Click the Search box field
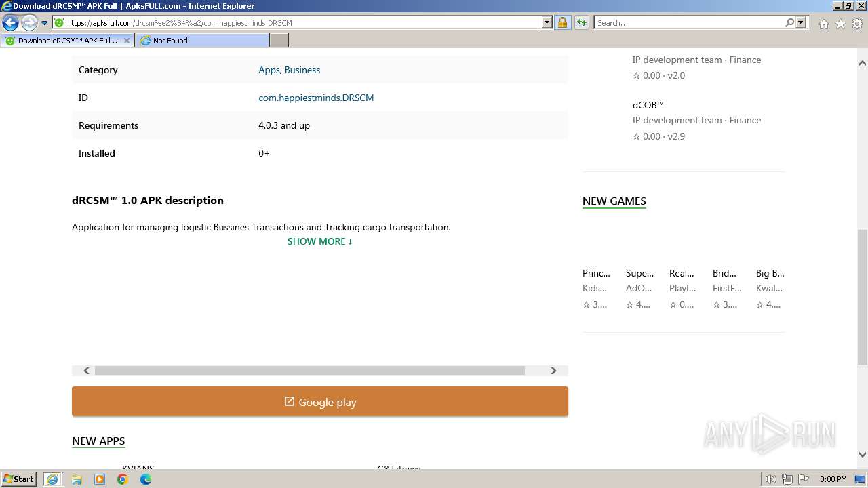Image resolution: width=868 pixels, height=488 pixels. coord(688,22)
